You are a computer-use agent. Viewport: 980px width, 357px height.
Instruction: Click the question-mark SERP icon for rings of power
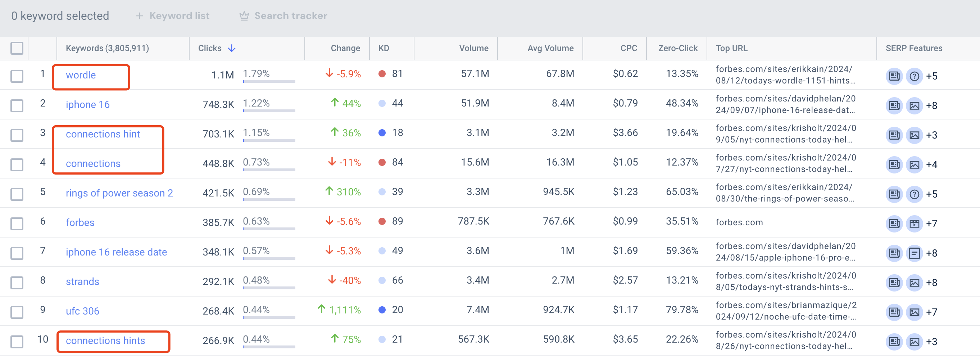tap(914, 194)
